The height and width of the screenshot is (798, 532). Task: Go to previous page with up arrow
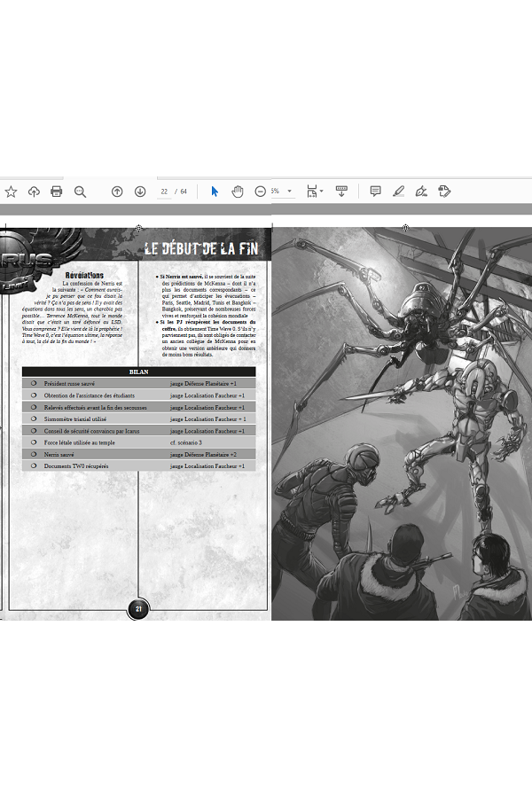[116, 192]
